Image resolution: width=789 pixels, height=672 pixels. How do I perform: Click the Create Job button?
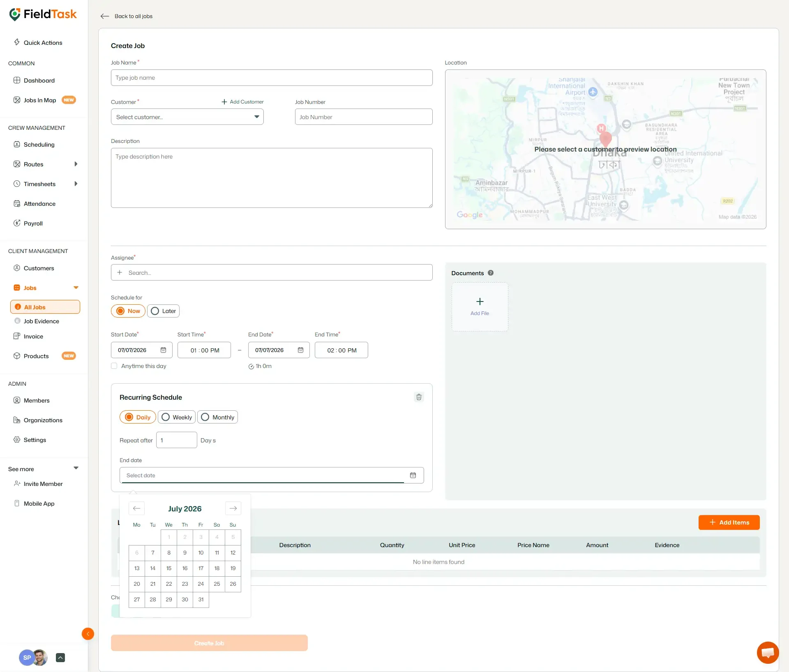pos(209,643)
